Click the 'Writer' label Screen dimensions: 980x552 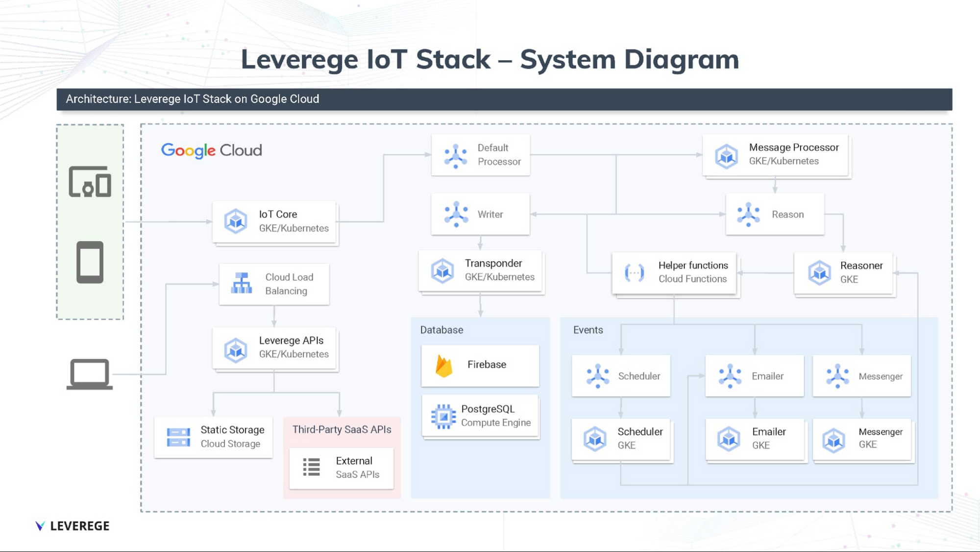click(x=490, y=214)
